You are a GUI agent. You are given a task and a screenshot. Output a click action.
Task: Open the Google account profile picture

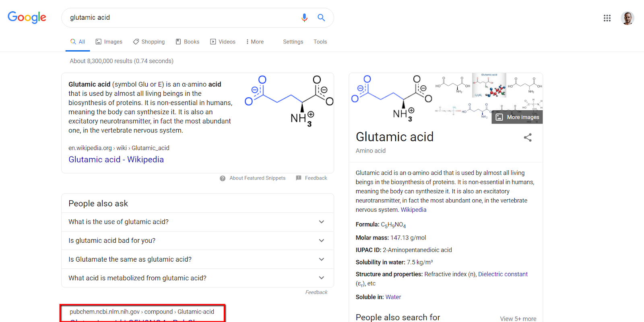click(627, 18)
